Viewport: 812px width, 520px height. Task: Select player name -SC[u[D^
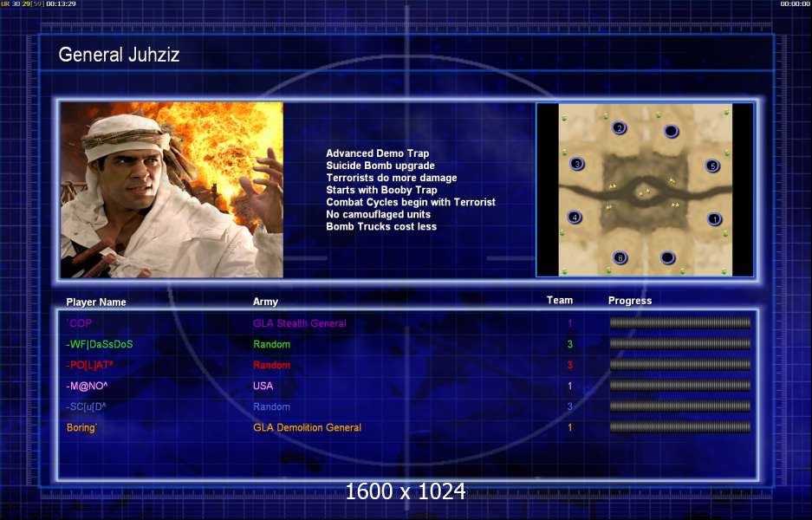pyautogui.click(x=86, y=406)
